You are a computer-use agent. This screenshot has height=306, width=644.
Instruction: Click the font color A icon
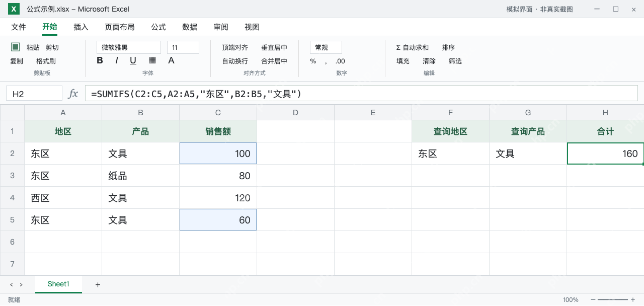[x=171, y=60]
